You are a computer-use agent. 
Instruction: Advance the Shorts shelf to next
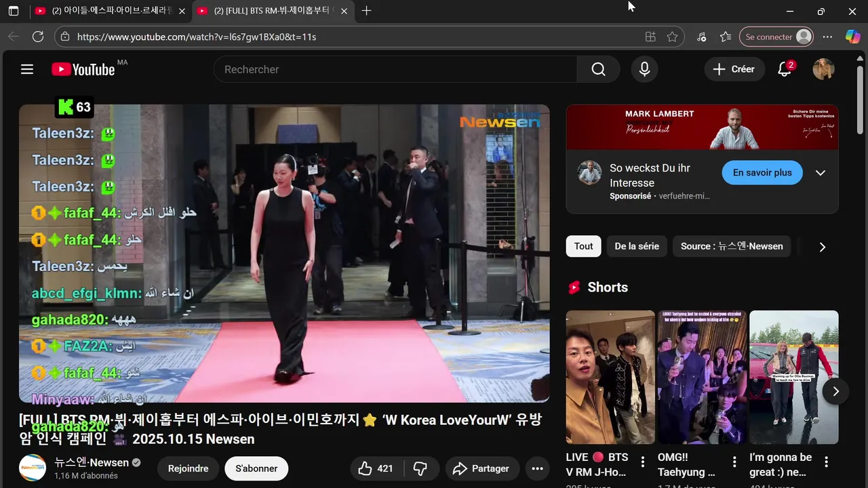pos(835,391)
